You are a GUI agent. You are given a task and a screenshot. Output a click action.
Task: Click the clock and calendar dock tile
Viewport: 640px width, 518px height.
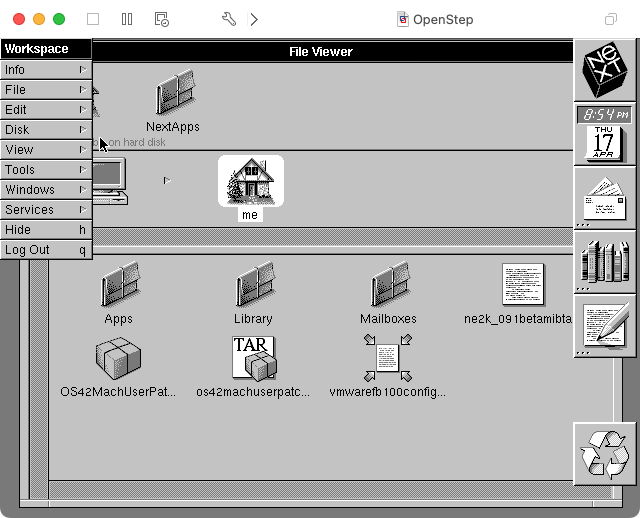(604, 134)
